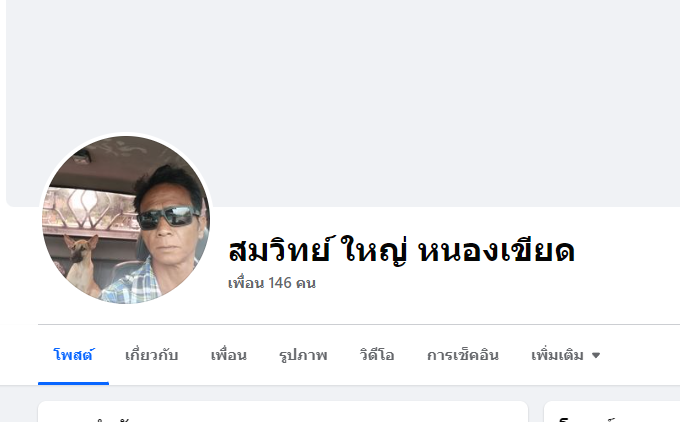The width and height of the screenshot is (680, 422).
Task: Go to the เพื่อน tab
Action: (229, 355)
